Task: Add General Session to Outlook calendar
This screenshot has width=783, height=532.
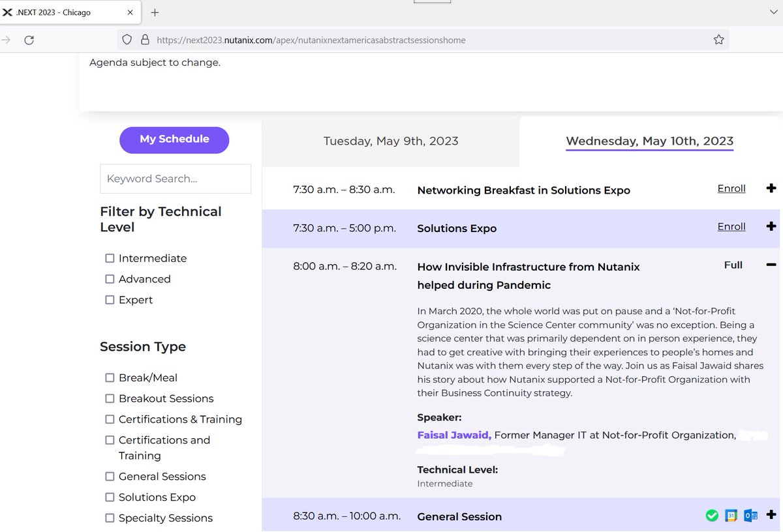Action: pos(750,516)
